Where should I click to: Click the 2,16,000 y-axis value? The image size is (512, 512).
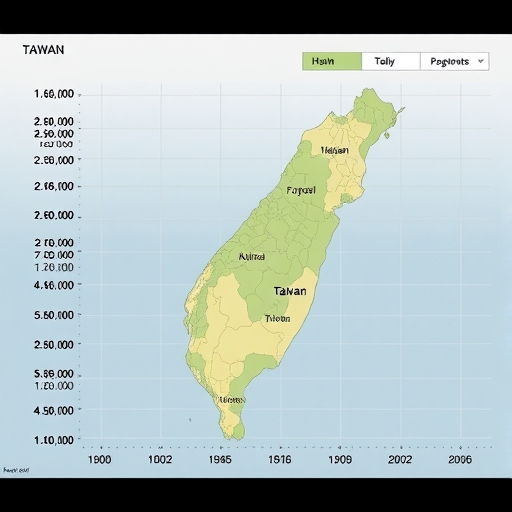[x=54, y=186]
